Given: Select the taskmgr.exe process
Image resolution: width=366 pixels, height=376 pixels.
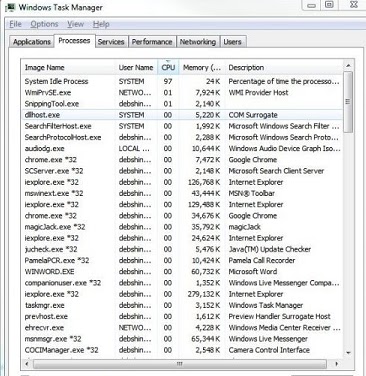Looking at the screenshot, I should coord(182,305).
